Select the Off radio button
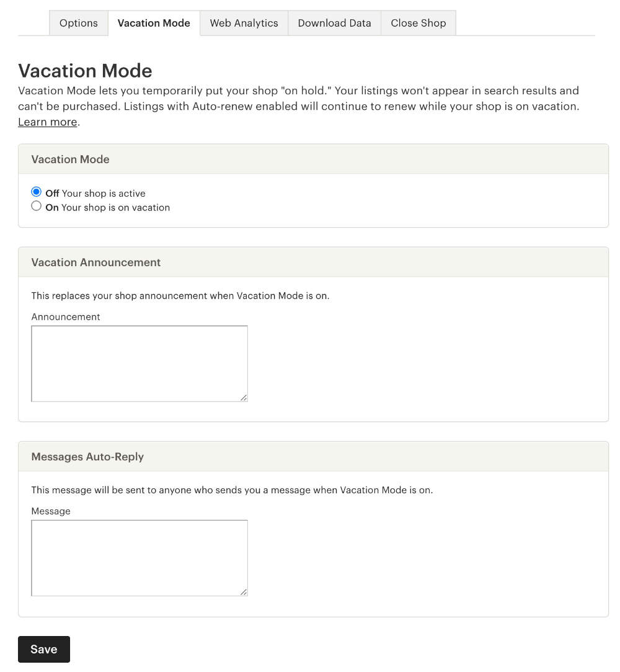The width and height of the screenshot is (620, 672). (36, 191)
